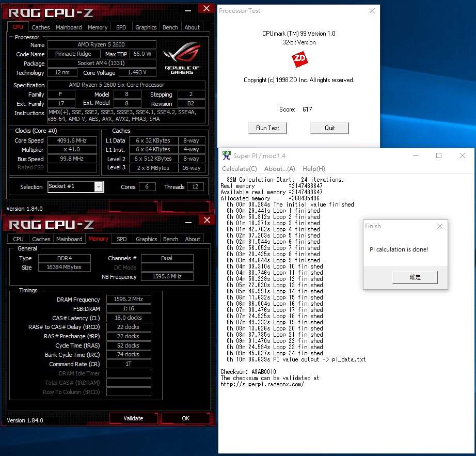Click OK button in bottom CPU-Z window
Image resolution: width=476 pixels, height=456 pixels.
(185, 418)
